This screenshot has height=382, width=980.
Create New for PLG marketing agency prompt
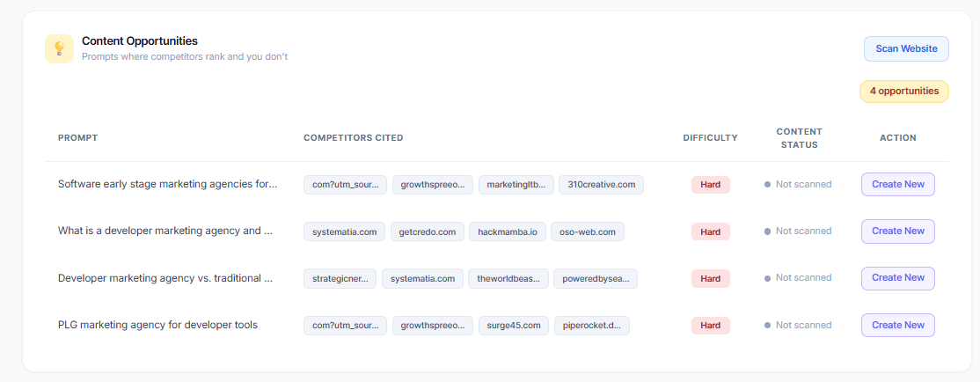click(897, 325)
